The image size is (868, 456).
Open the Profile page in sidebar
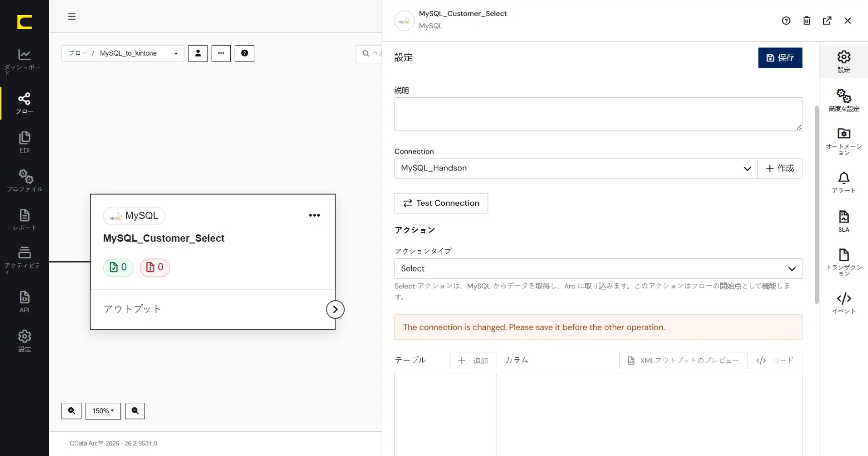click(24, 181)
